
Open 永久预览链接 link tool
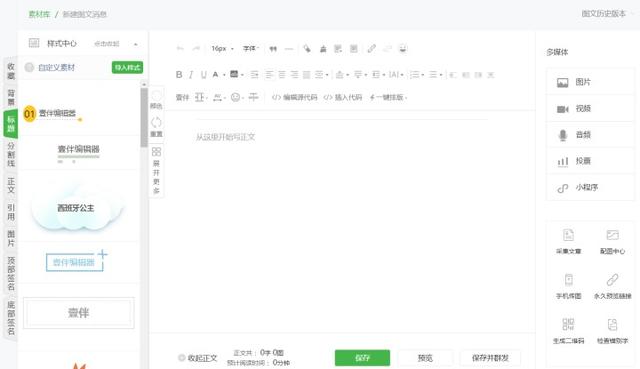click(x=612, y=286)
